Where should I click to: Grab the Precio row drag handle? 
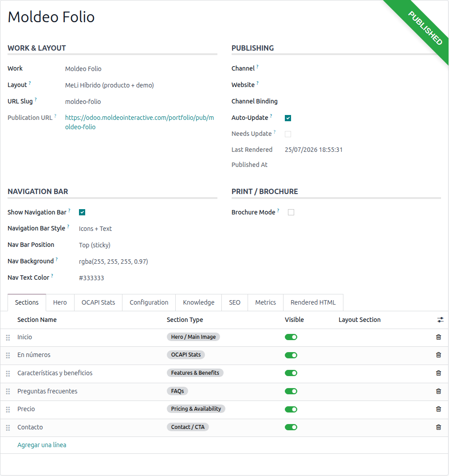[x=8, y=409]
